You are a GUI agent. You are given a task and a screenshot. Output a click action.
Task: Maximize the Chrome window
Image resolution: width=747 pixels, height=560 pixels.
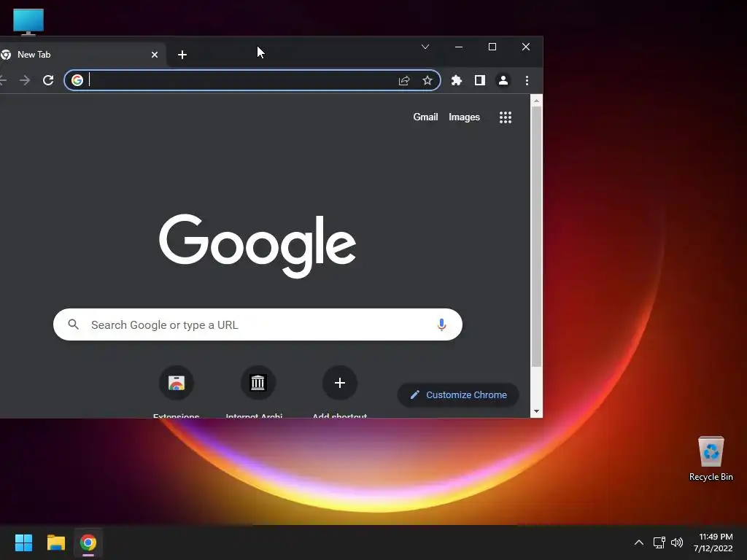click(x=492, y=47)
